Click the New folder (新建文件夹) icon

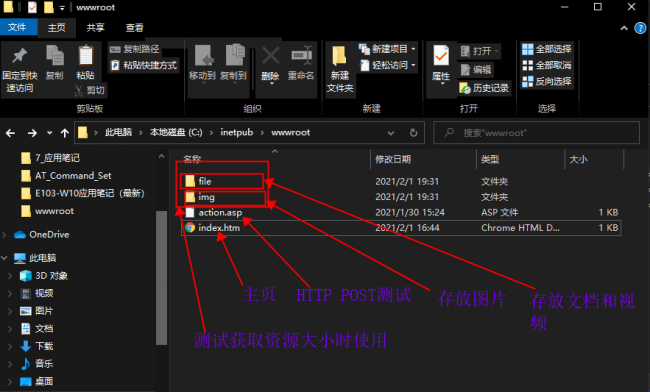pos(339,56)
